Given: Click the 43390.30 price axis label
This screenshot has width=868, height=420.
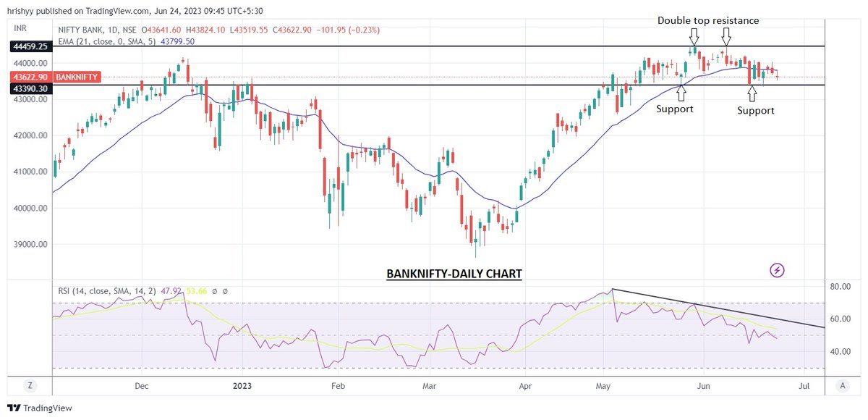Looking at the screenshot, I should [x=29, y=88].
